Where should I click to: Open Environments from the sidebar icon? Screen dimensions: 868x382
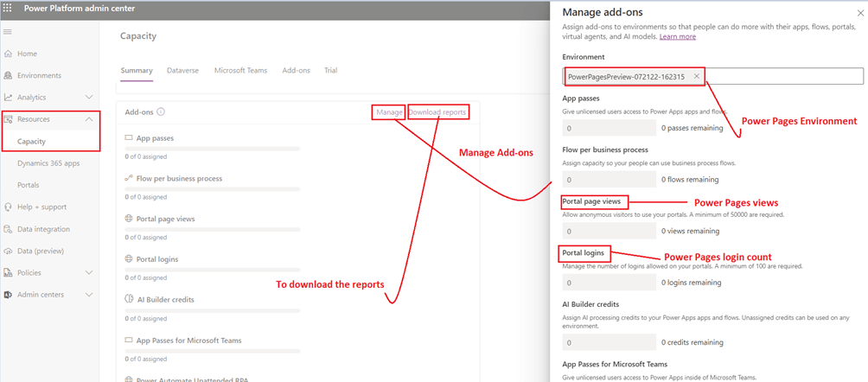[8, 75]
